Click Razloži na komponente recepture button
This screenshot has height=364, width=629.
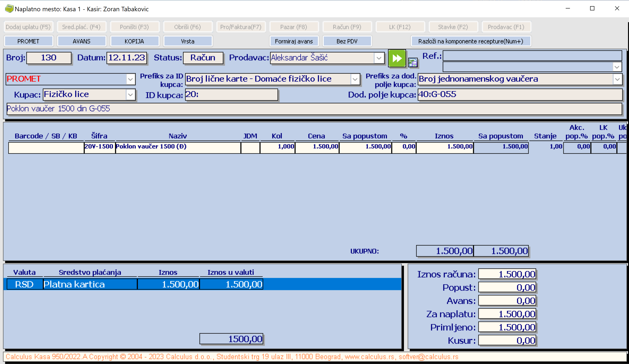(x=471, y=41)
